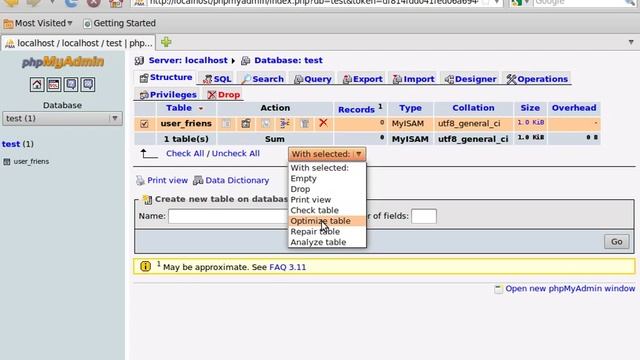Click the Print view link

point(167,180)
